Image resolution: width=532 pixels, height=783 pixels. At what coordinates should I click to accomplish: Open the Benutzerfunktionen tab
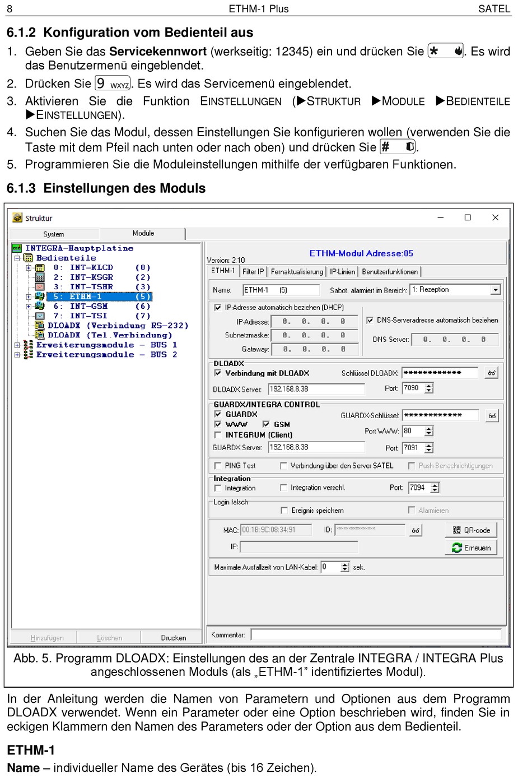click(390, 272)
